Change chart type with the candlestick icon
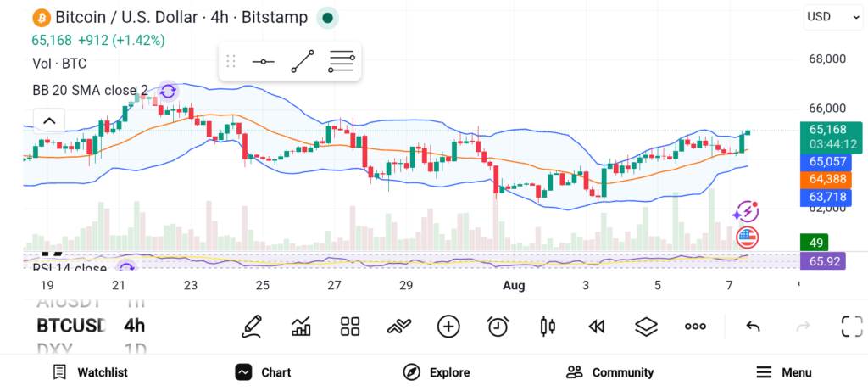 (548, 327)
